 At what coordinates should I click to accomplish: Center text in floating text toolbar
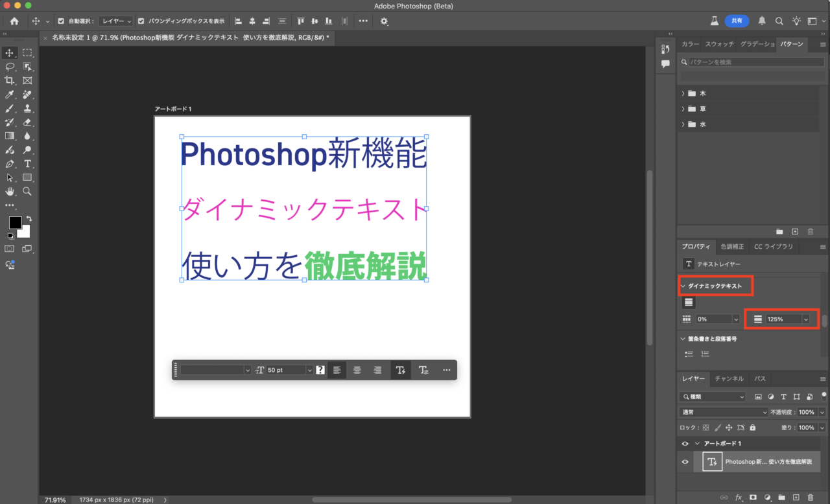pos(357,370)
